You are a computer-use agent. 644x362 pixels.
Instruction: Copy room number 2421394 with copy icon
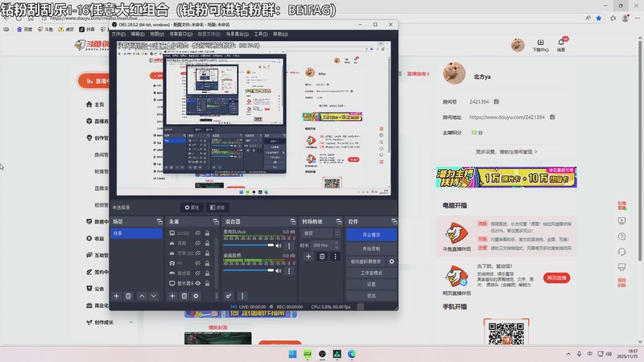496,101
